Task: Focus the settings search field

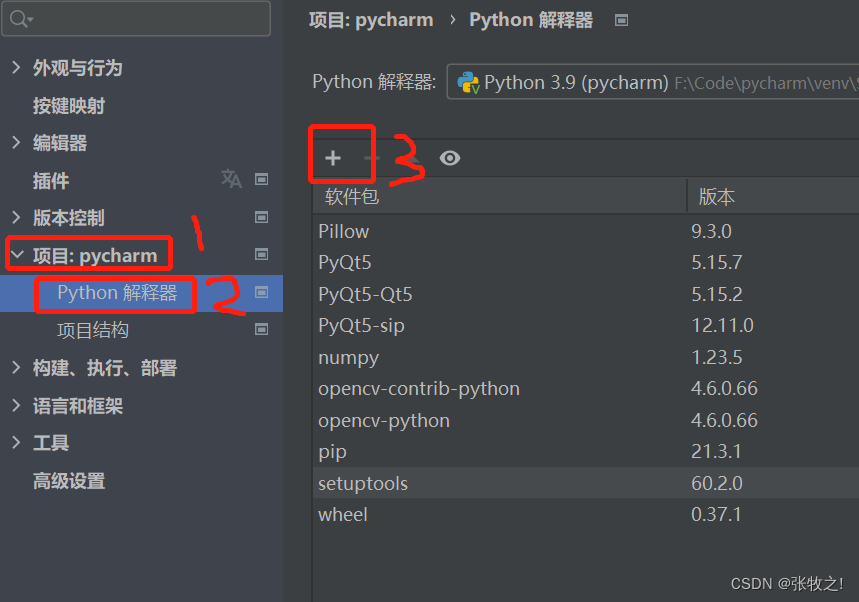Action: click(x=136, y=19)
